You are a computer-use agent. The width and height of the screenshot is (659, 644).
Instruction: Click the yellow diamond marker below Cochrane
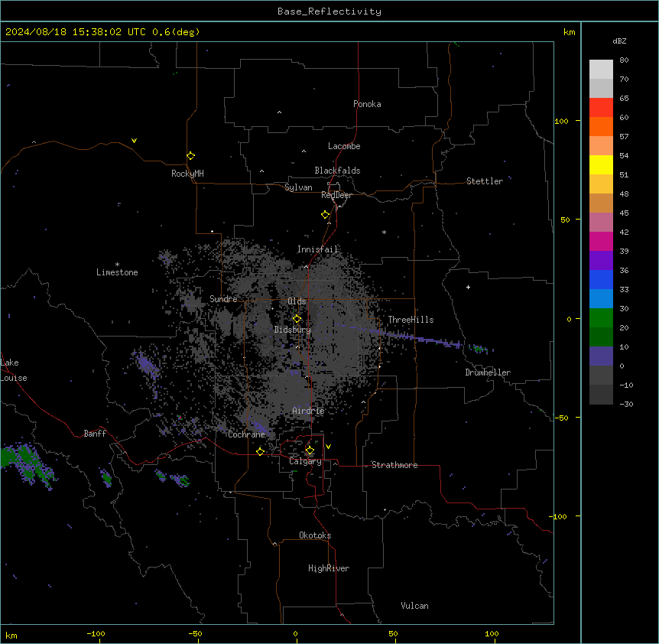pos(260,451)
